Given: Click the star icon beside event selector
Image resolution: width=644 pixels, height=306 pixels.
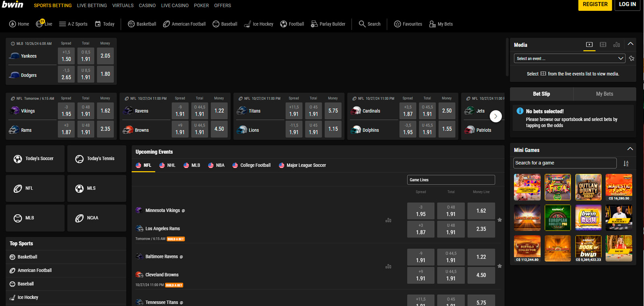Looking at the screenshot, I should pos(632,59).
